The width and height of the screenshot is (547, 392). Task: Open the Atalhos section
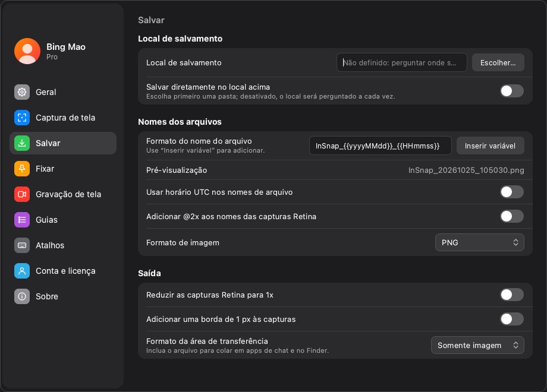pyautogui.click(x=63, y=245)
